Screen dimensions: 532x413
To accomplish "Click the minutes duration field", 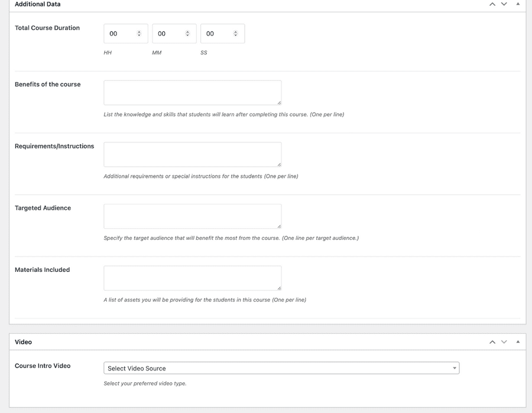I will coord(168,34).
